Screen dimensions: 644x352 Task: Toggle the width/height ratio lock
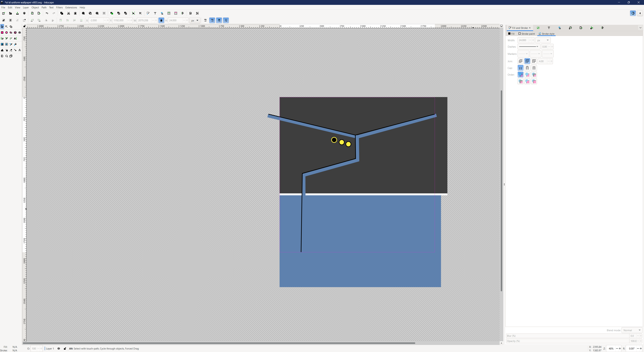click(161, 20)
